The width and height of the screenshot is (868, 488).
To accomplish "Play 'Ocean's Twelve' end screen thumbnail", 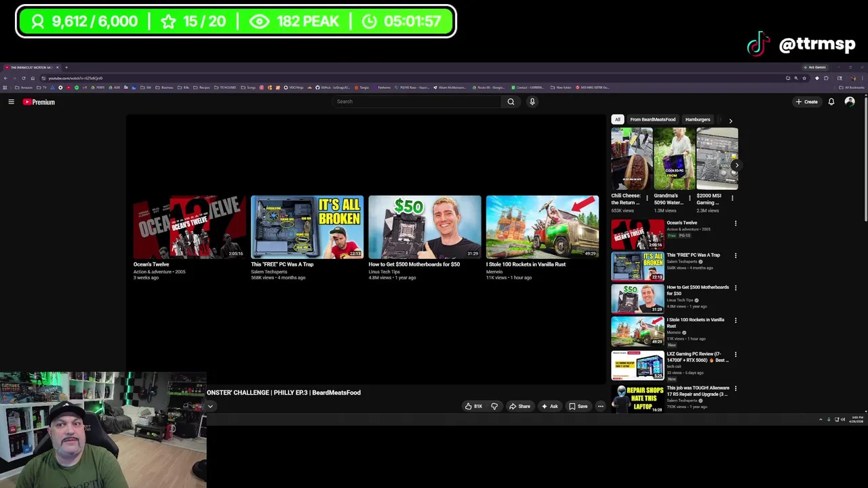I will click(x=189, y=227).
